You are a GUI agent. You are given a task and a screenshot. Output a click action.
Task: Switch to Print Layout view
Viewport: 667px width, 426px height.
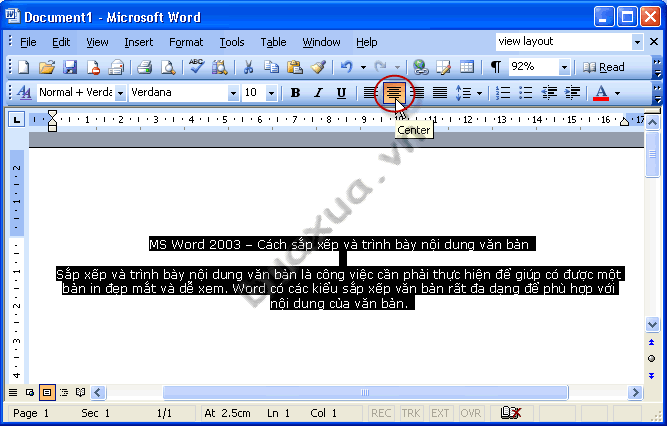[47, 392]
